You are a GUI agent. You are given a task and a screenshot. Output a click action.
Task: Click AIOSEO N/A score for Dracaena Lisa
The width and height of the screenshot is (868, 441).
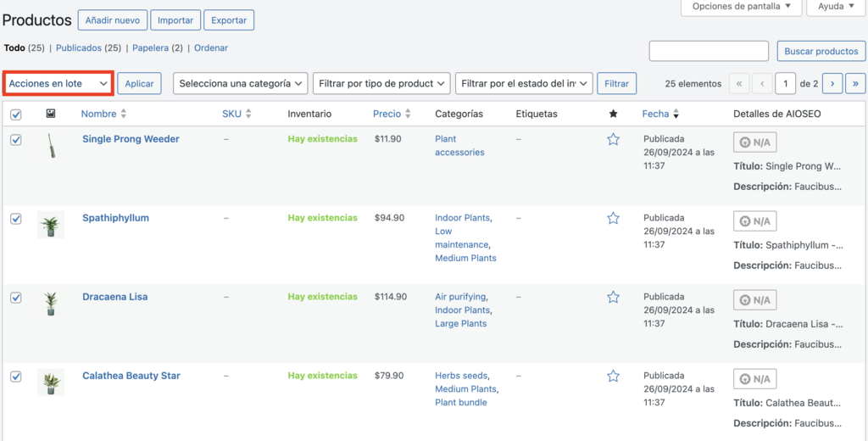pyautogui.click(x=755, y=300)
